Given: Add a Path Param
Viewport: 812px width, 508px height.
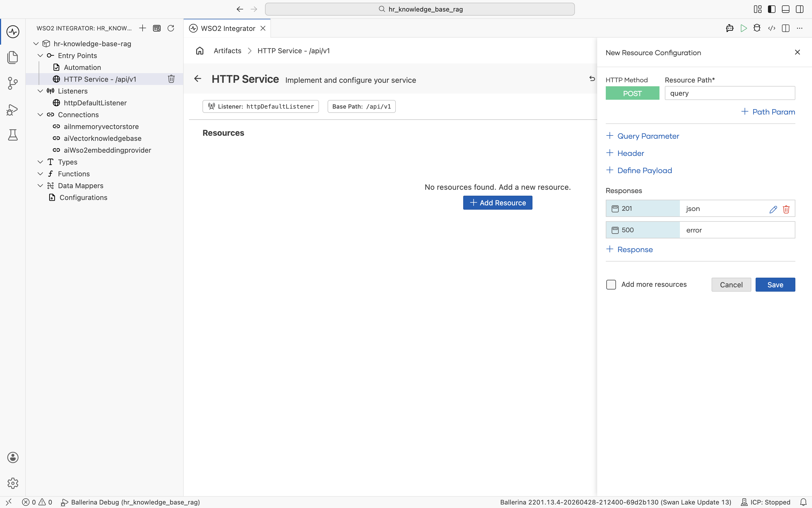Looking at the screenshot, I should 768,112.
